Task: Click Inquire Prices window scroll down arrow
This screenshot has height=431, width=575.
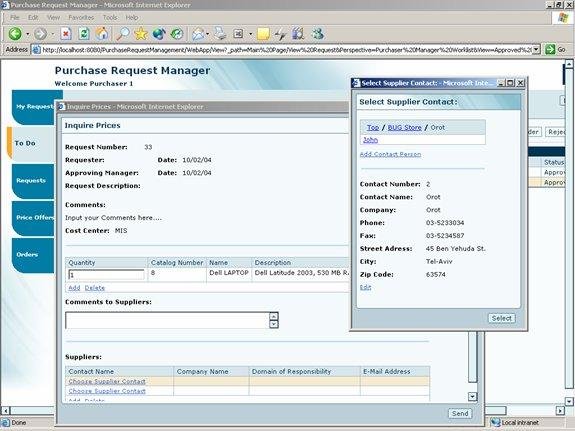Action: pyautogui.click(x=472, y=397)
